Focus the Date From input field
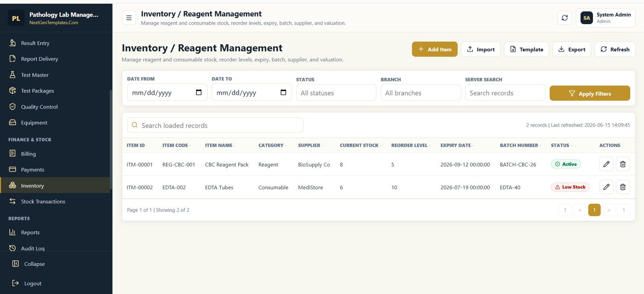This screenshot has height=294, width=644. pyautogui.click(x=167, y=92)
